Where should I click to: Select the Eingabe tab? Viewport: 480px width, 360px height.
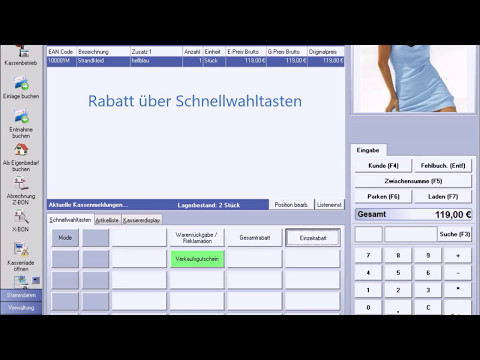(x=368, y=150)
